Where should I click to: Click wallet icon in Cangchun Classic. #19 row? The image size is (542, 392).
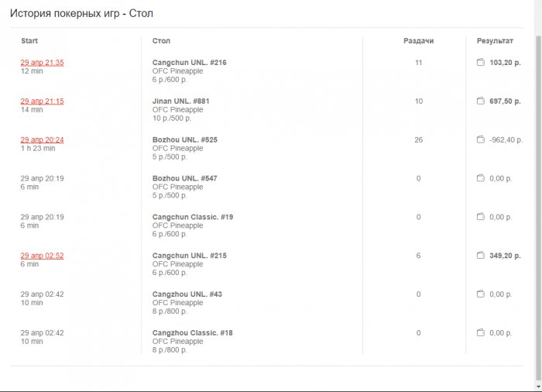tap(481, 218)
